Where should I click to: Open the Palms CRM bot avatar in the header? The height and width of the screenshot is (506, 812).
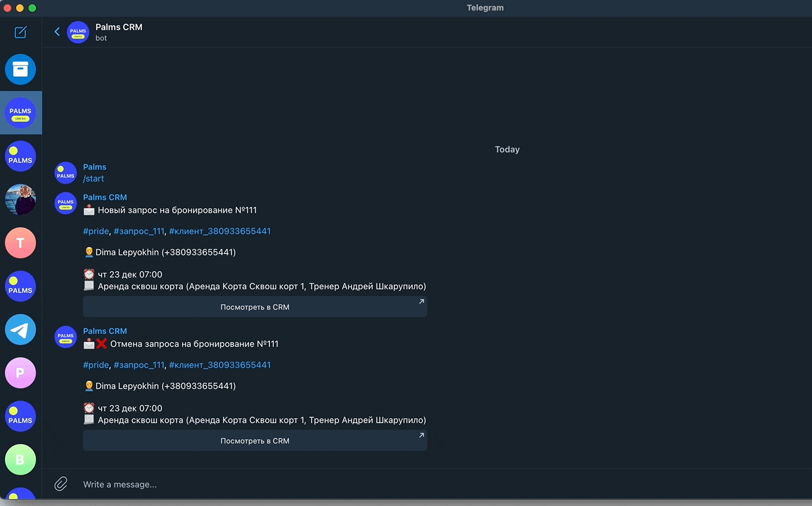(x=78, y=32)
